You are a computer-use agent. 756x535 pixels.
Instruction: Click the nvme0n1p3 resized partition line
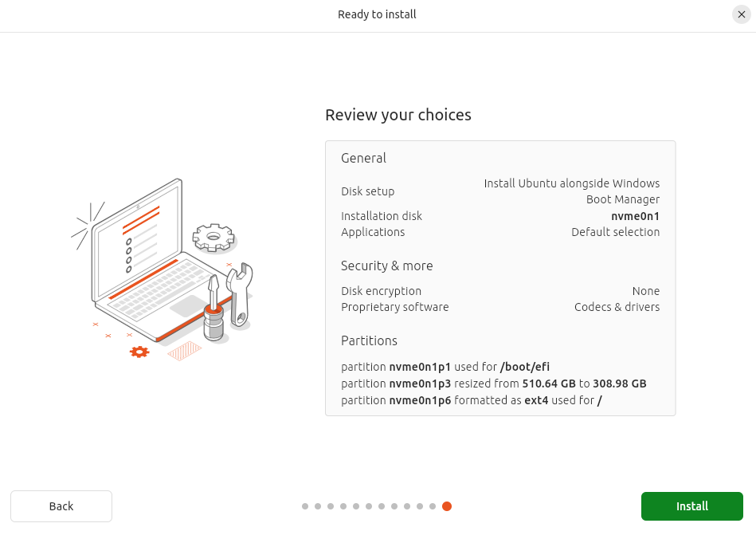(493, 384)
